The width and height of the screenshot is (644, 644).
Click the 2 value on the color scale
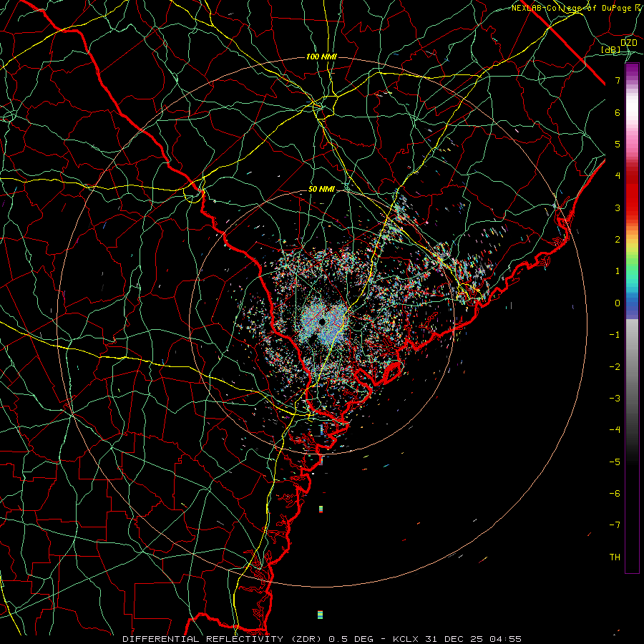pos(618,240)
